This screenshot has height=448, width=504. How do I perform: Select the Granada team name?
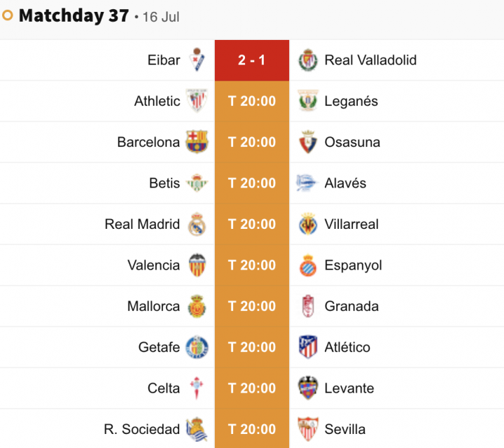click(351, 306)
